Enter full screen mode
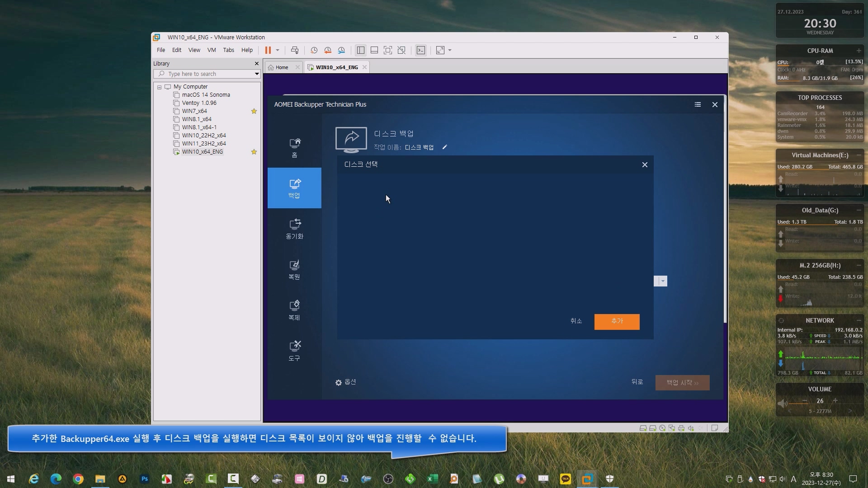868x488 pixels. 388,50
